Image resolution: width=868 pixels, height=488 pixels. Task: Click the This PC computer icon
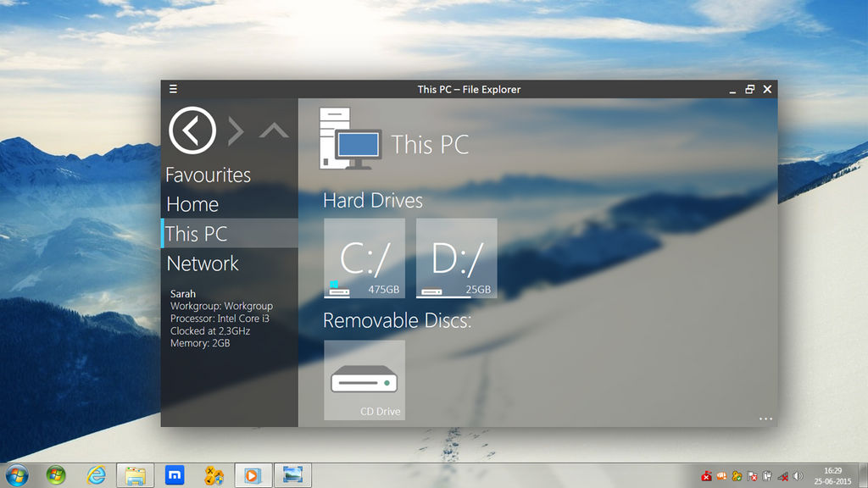pos(350,138)
